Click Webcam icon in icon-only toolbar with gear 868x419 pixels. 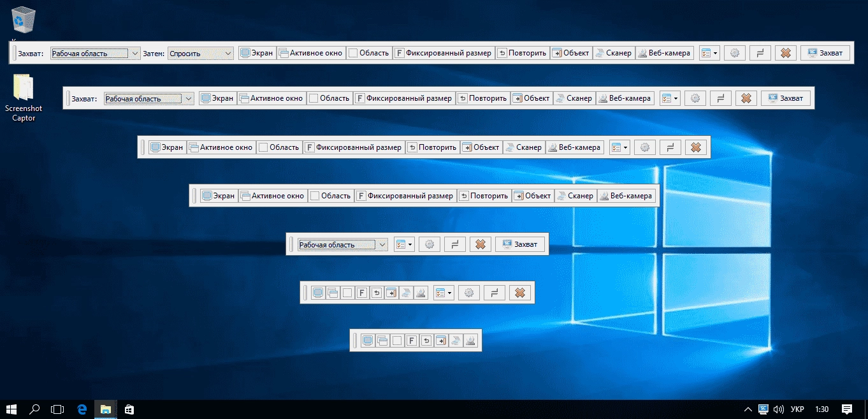pyautogui.click(x=421, y=293)
